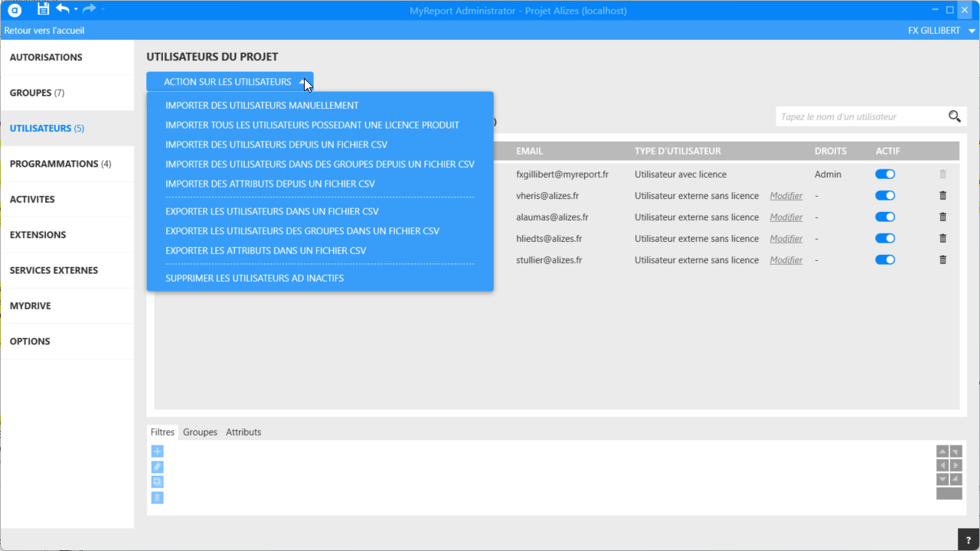Screen dimensions: 980x551
Task: Click the undo arrow icon
Action: (x=63, y=9)
